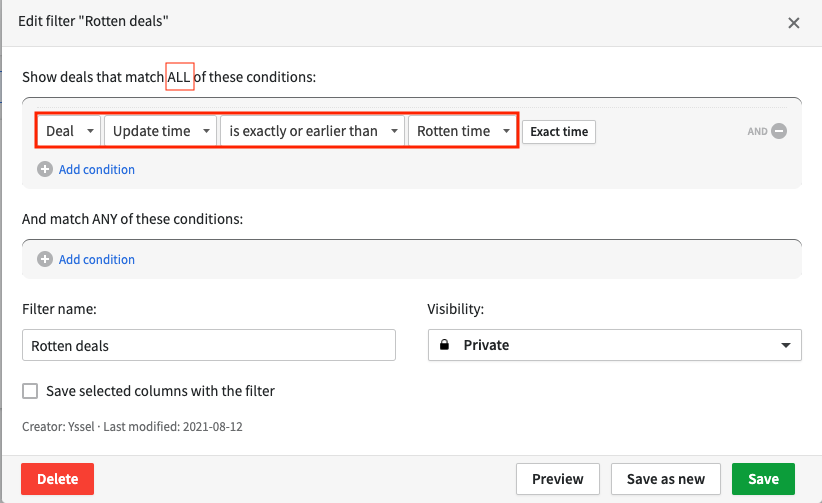Screen dimensions: 822x503
Task: Open the Update time field dropdown
Action: [x=161, y=131]
